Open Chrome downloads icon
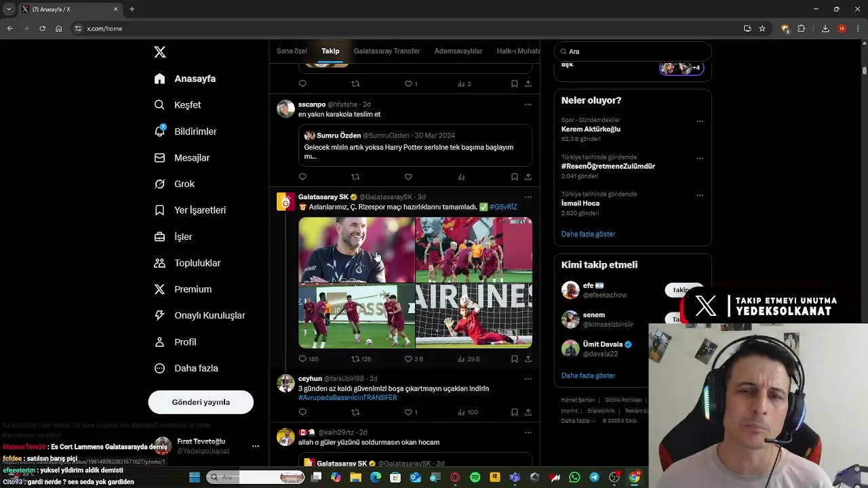868x488 pixels. [x=825, y=28]
